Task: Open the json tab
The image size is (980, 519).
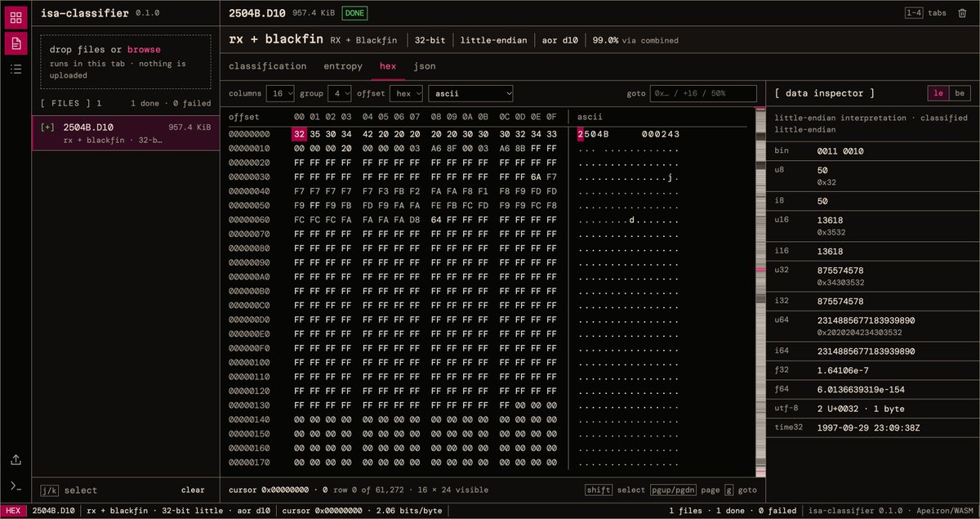Action: (x=425, y=66)
